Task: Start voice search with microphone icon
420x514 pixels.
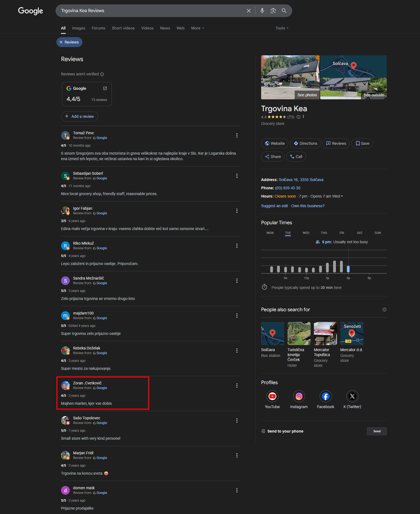Action: coord(262,11)
